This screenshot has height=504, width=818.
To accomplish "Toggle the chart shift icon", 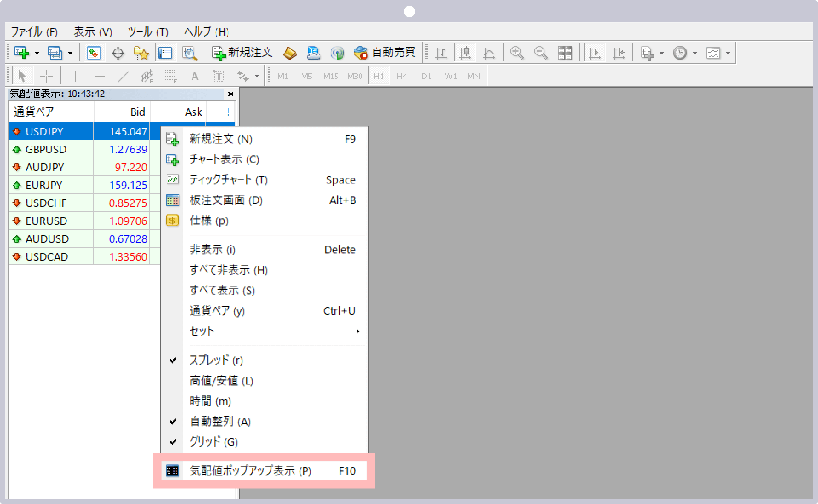I will pos(618,53).
